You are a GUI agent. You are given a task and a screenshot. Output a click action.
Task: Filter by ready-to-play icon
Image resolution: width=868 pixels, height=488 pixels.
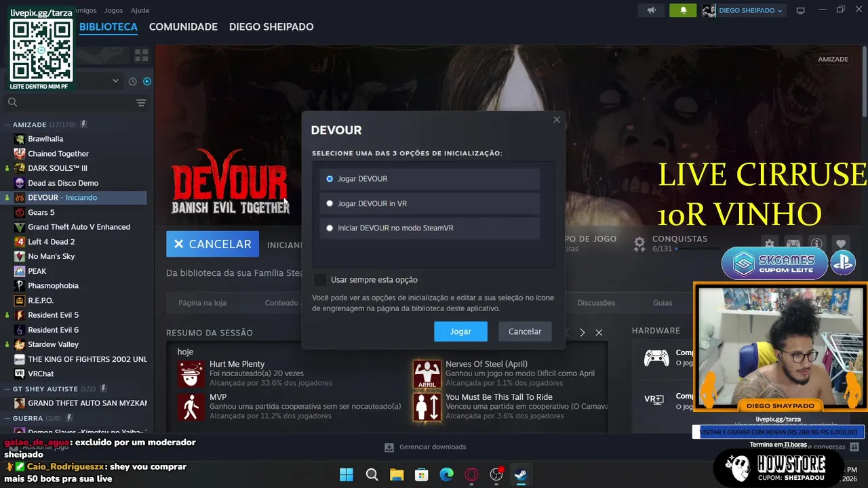pos(147,81)
